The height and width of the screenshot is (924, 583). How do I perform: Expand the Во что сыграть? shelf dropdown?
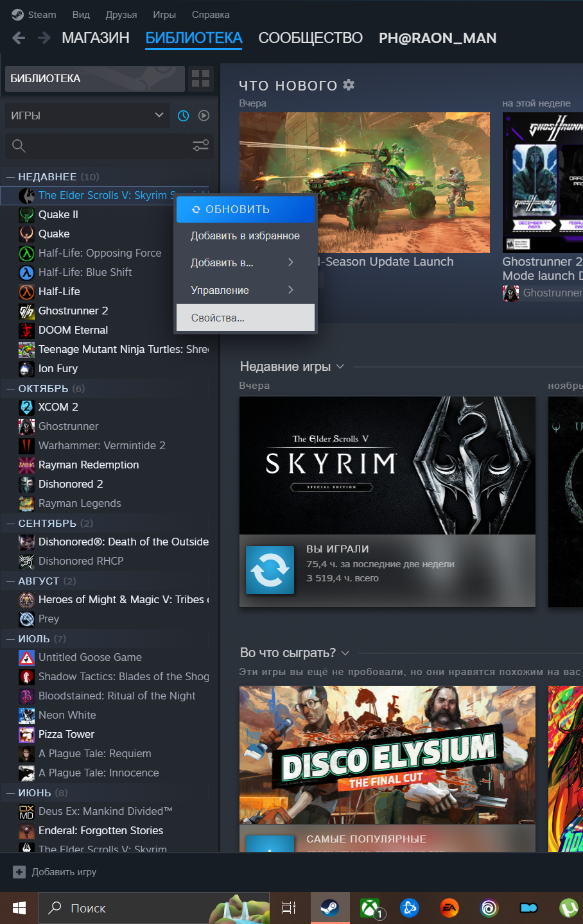click(345, 653)
